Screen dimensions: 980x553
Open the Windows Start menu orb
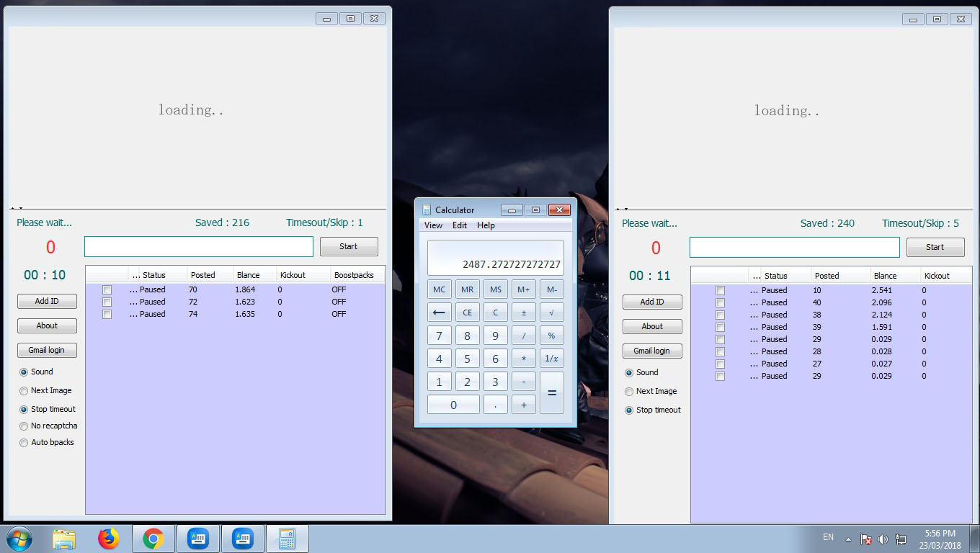tap(19, 539)
